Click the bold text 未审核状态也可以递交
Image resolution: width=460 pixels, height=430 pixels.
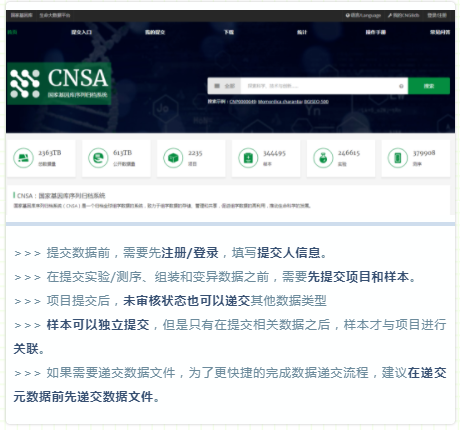[x=186, y=301]
